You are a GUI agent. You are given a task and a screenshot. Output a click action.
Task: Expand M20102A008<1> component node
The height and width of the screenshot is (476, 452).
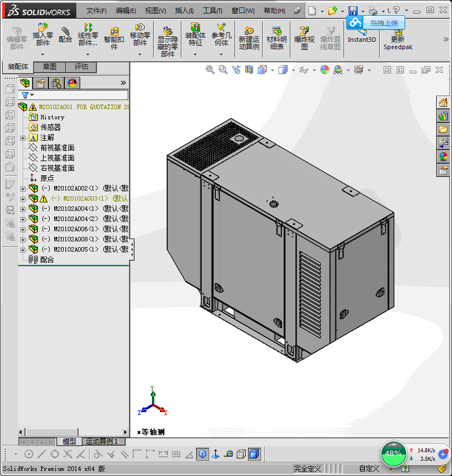[x=23, y=240]
